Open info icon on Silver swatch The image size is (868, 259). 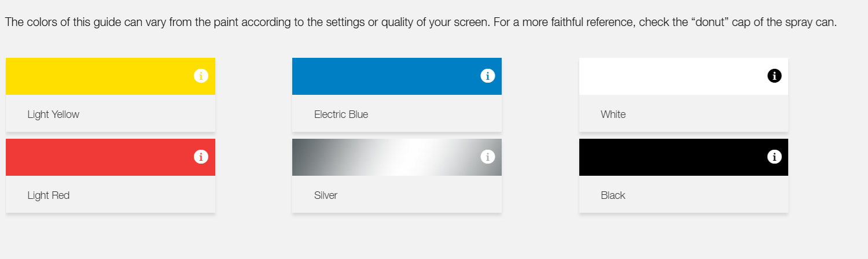point(487,157)
